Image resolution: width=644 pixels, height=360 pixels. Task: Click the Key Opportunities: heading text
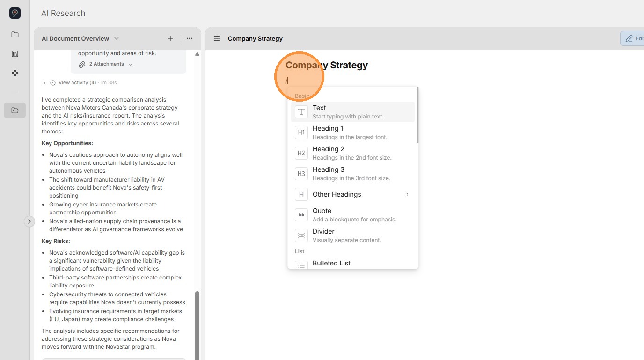click(x=67, y=143)
